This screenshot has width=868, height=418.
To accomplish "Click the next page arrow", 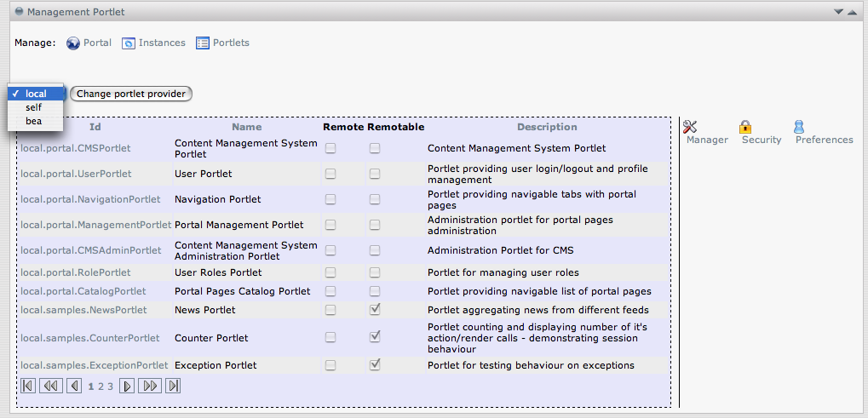I will click(127, 387).
